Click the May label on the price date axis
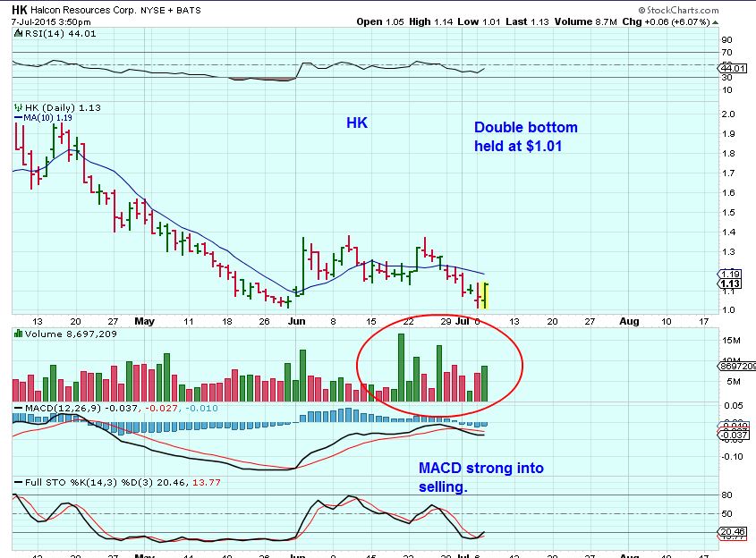 (x=144, y=321)
